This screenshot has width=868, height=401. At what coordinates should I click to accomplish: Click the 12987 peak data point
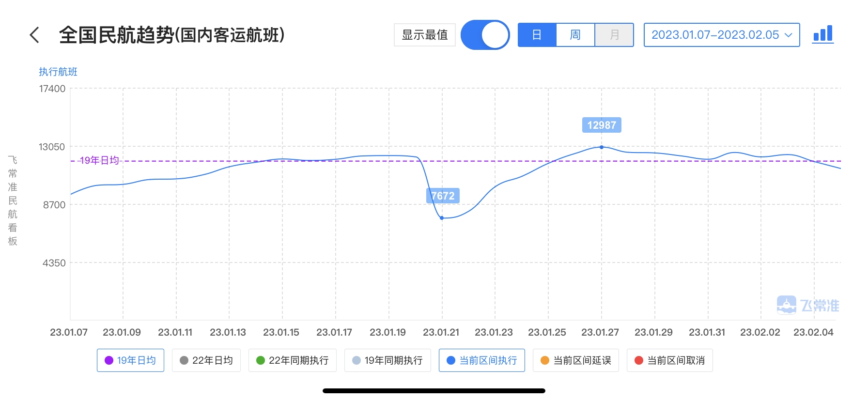click(602, 147)
